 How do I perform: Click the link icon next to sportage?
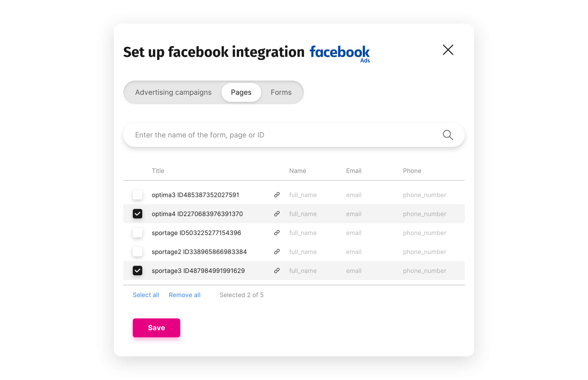click(277, 233)
